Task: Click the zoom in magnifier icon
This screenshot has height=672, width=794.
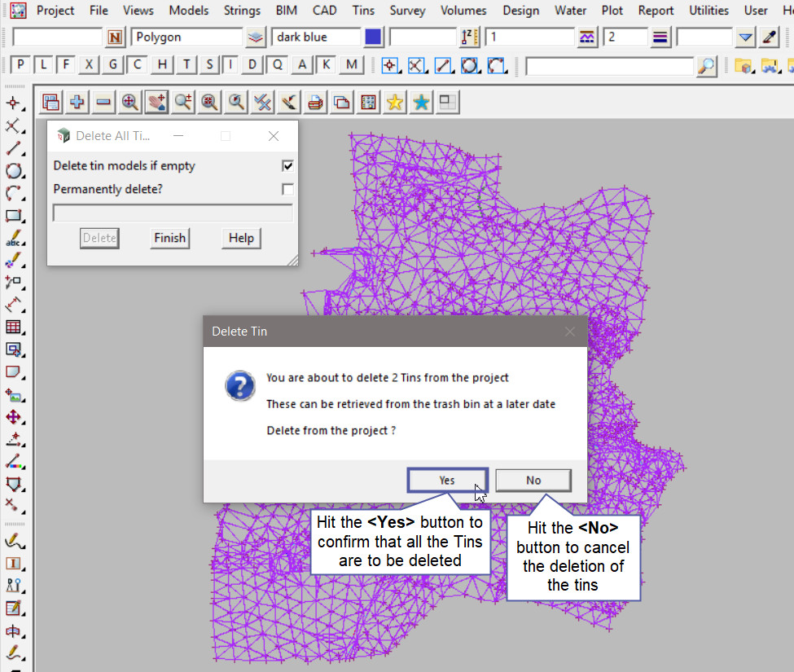Action: [x=182, y=103]
